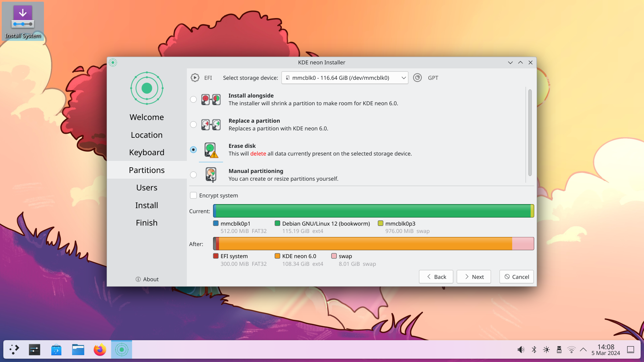
Task: Open the Wi-Fi network tray icon
Action: pos(572,350)
